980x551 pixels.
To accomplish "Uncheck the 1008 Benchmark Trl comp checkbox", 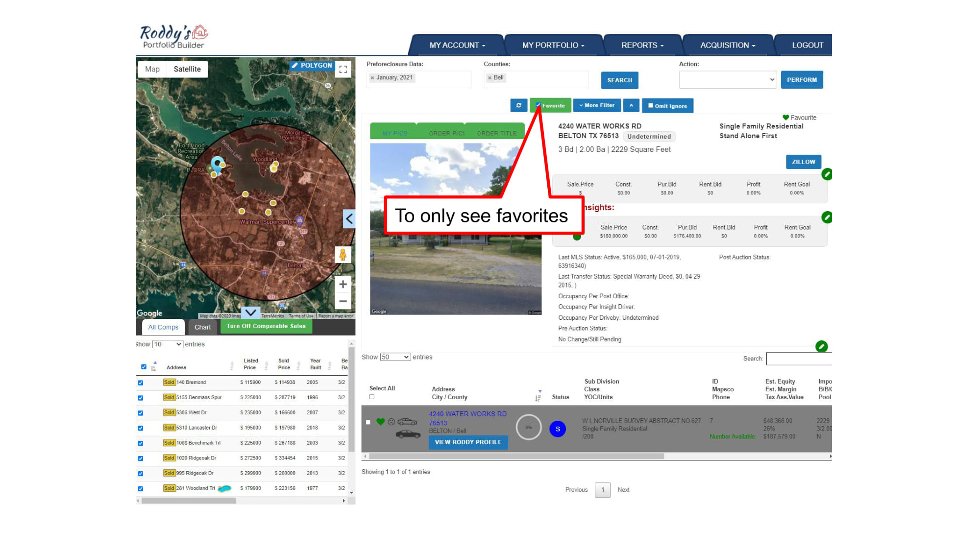I will click(141, 443).
